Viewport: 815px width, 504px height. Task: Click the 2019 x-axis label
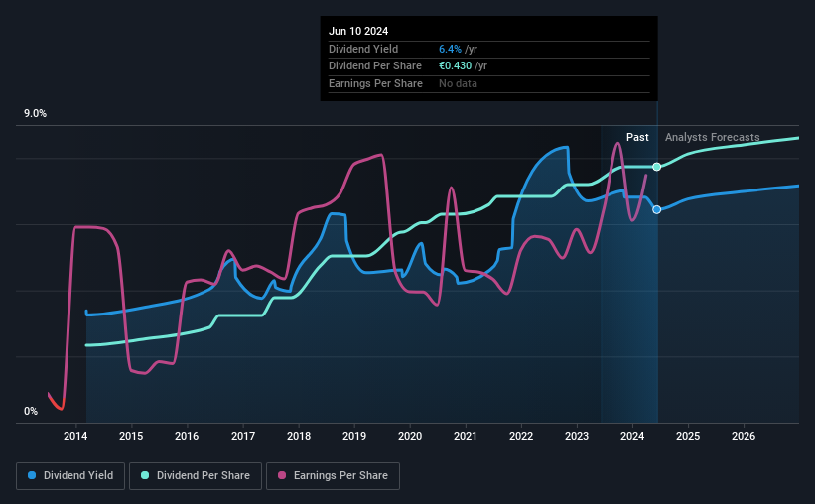coord(354,436)
